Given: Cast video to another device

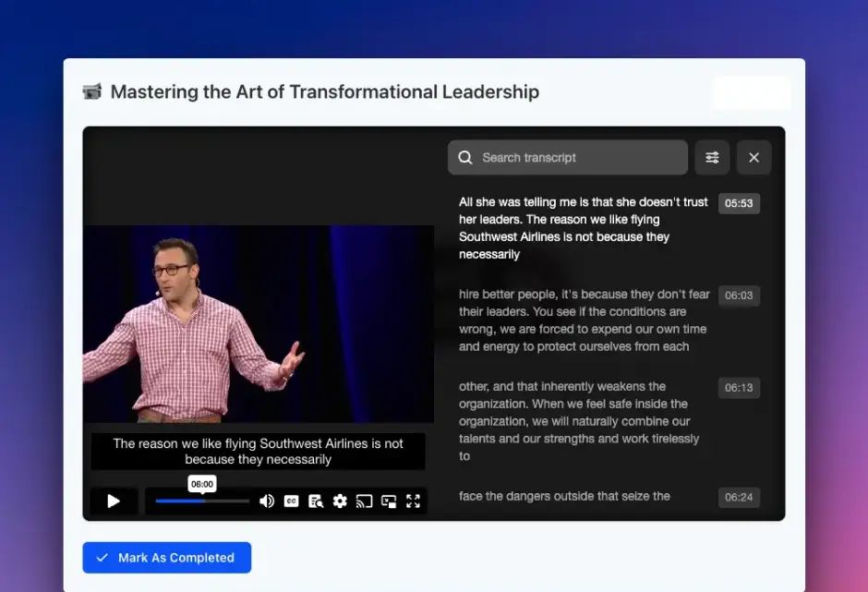Looking at the screenshot, I should 364,501.
